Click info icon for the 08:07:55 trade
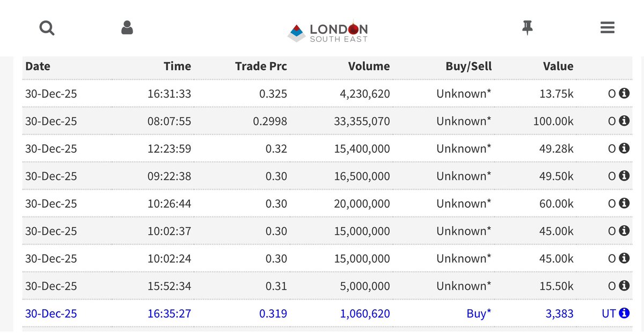 click(624, 121)
